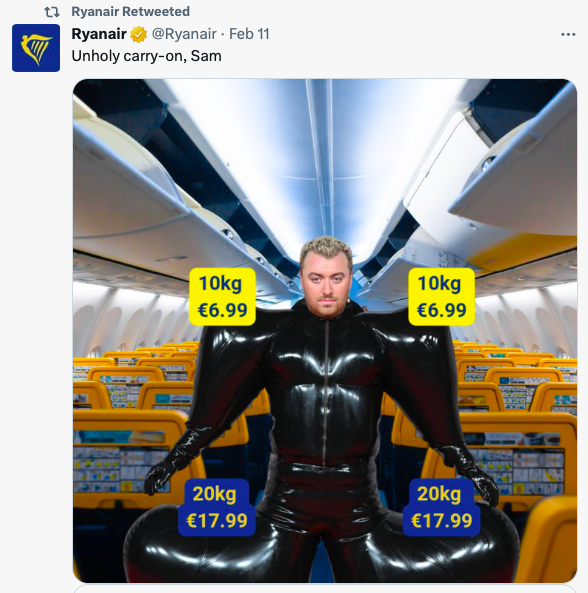This screenshot has height=593, width=588.
Task: Click the left blue 20kg €17.99 tag
Action: (217, 507)
